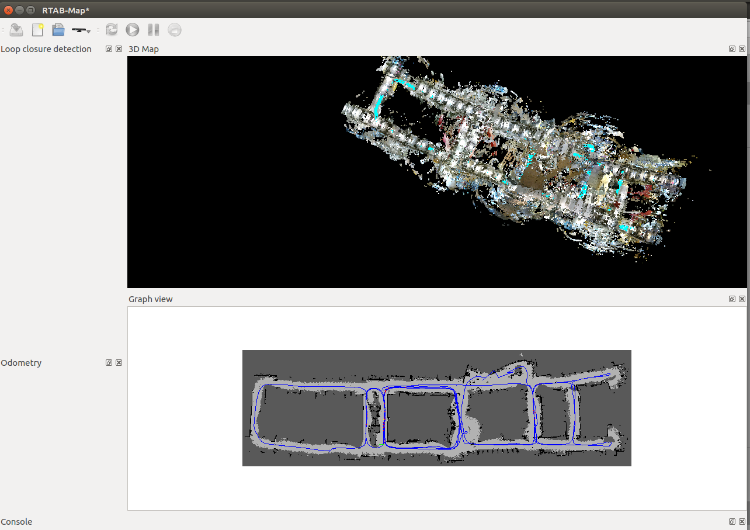Click the stop icon in the toolbar
The width and height of the screenshot is (750, 530).
click(x=174, y=30)
